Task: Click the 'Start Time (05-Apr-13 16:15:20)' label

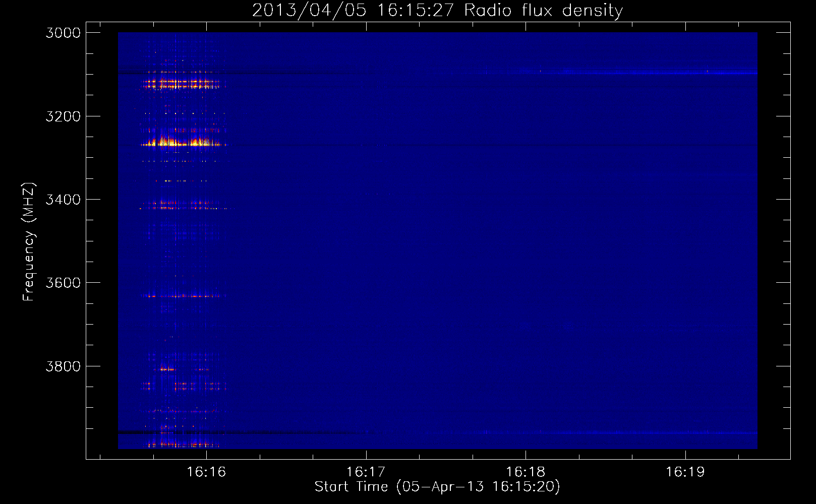Action: (x=437, y=487)
